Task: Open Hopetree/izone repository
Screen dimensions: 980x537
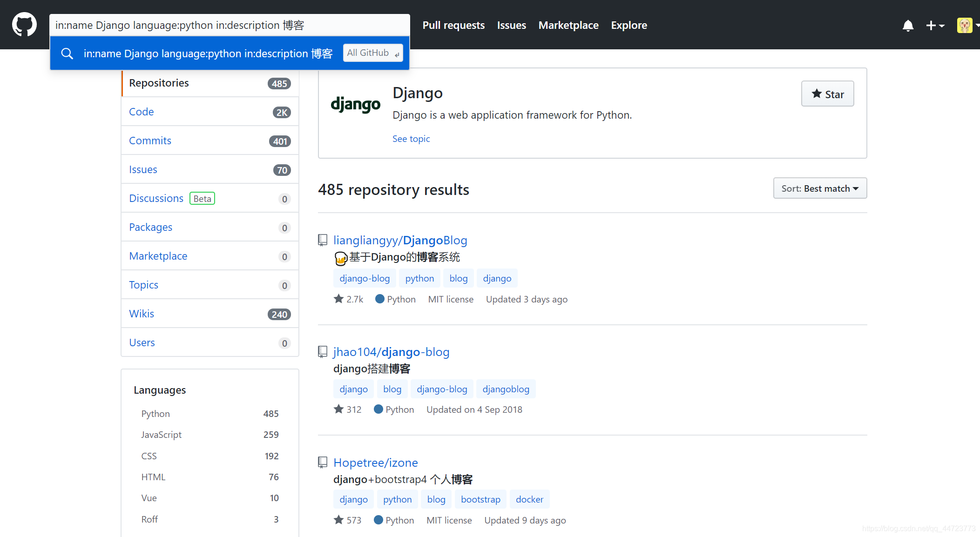Action: 376,463
